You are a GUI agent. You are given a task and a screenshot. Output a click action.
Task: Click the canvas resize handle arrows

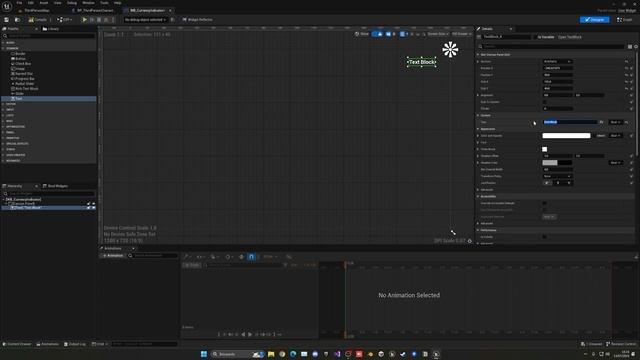click(453, 232)
